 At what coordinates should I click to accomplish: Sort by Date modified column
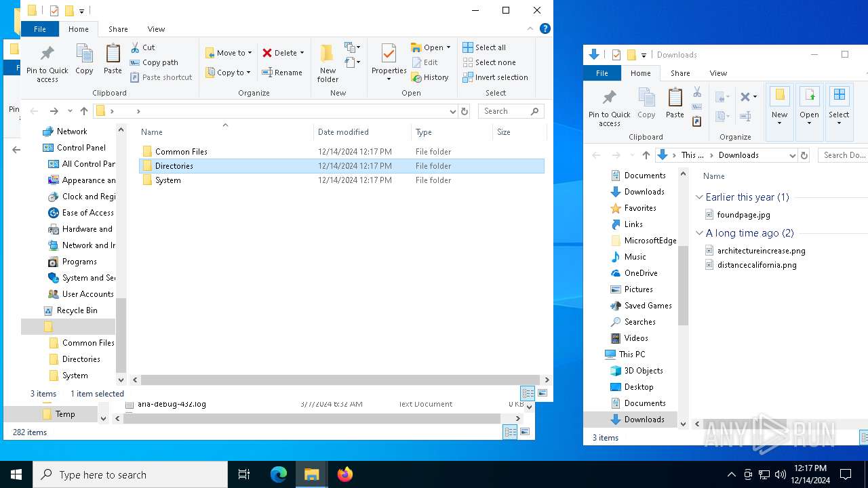click(x=362, y=132)
